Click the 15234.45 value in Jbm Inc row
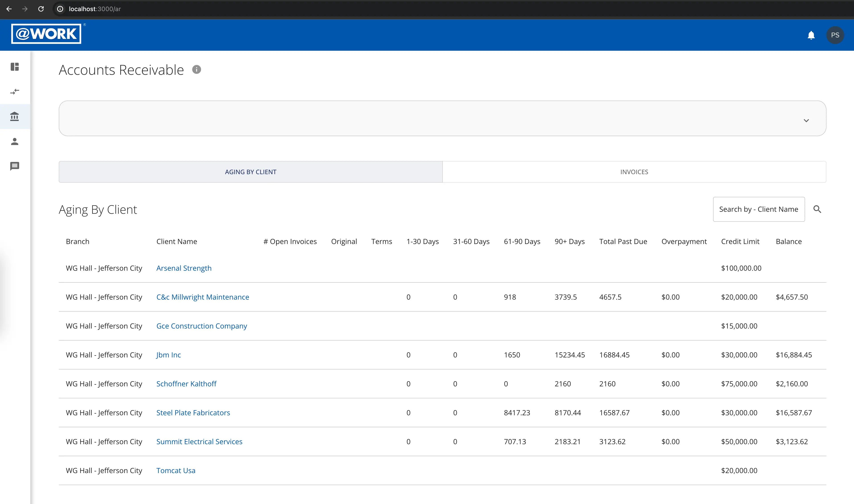 (569, 355)
